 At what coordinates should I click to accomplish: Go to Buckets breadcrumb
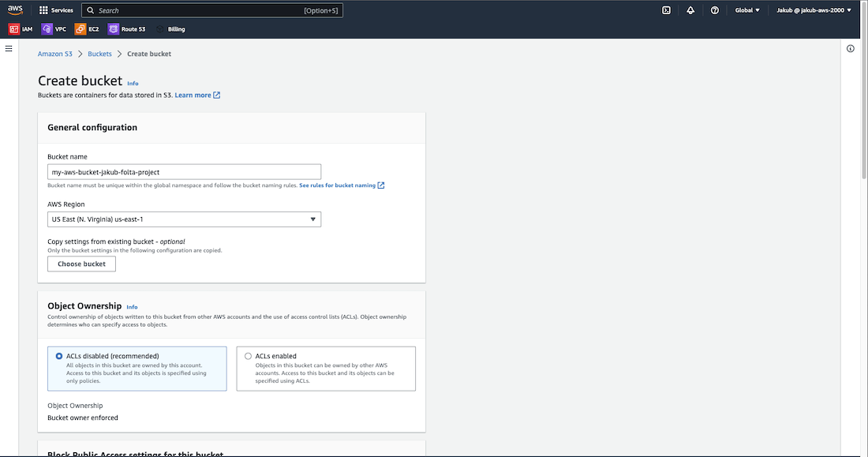[x=99, y=54]
